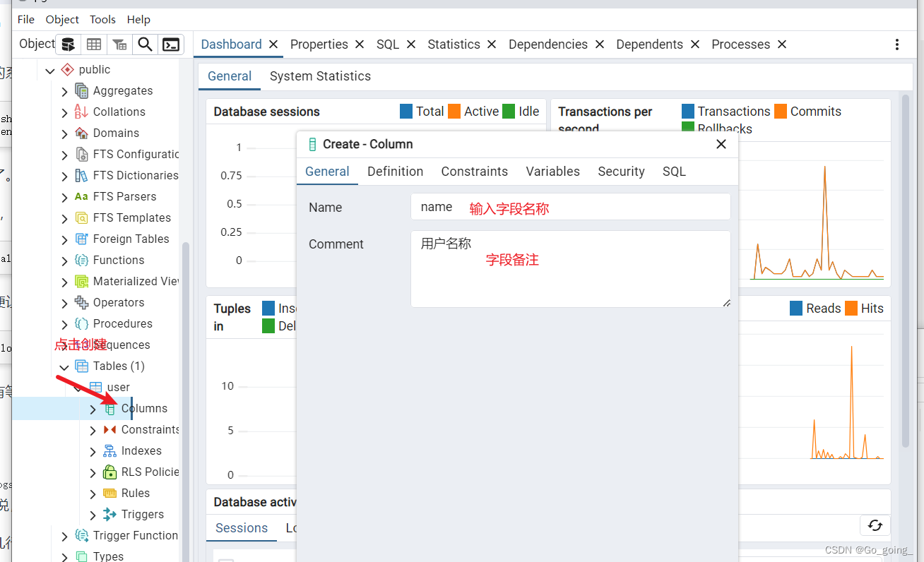Screen dimensions: 924x562
Task: Click the FTS Dictionaries node icon
Action: [81, 175]
